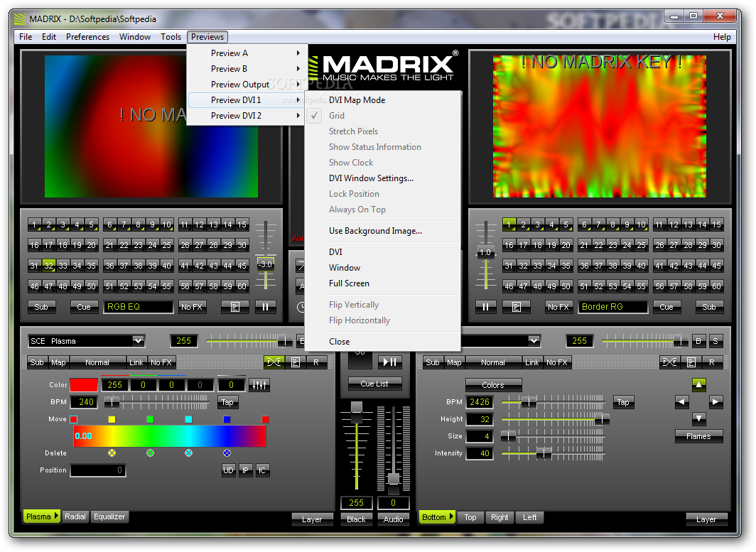Click the right effect FX crossfade icon
Image resolution: width=756 pixels, height=552 pixels.
(670, 362)
